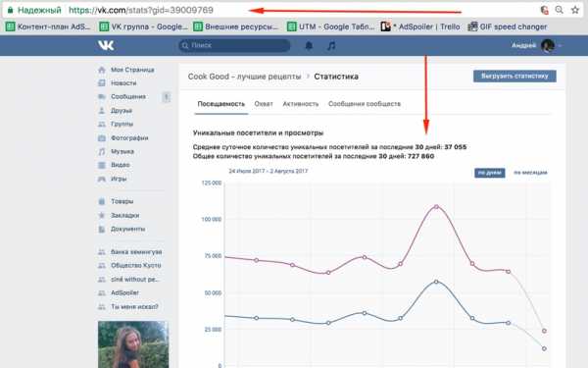Switch chart to по месяцам view
The image size is (588, 368).
[x=530, y=173]
